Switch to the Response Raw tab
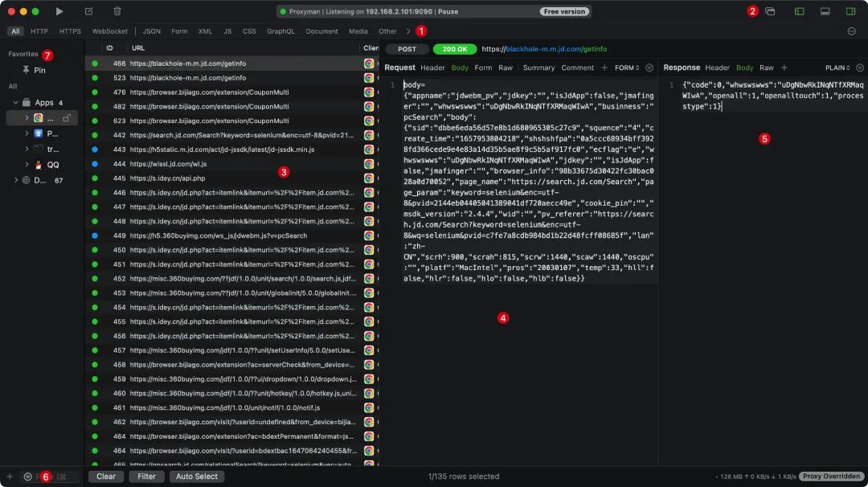Image resolution: width=868 pixels, height=487 pixels. pyautogui.click(x=766, y=68)
